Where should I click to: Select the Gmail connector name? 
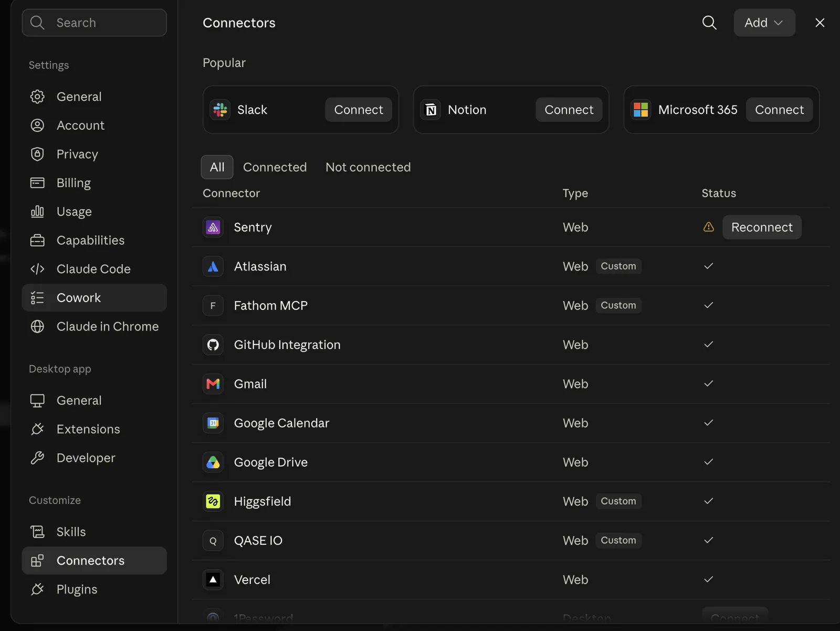coord(250,384)
